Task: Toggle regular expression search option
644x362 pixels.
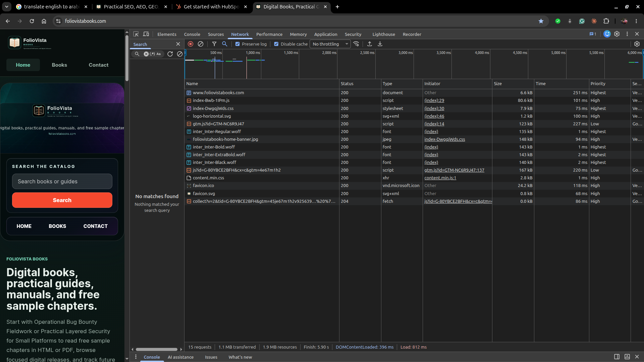Action: coord(152,54)
